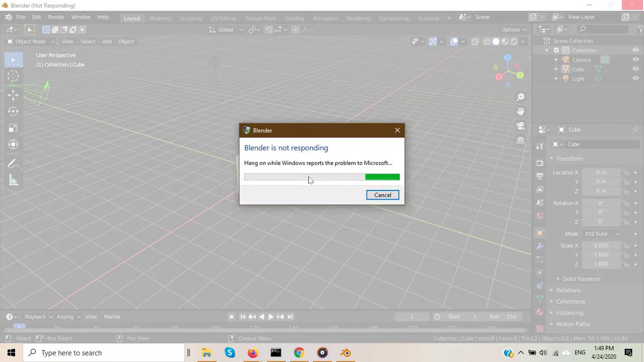
Task: Select the Move tool
Action: 13,94
